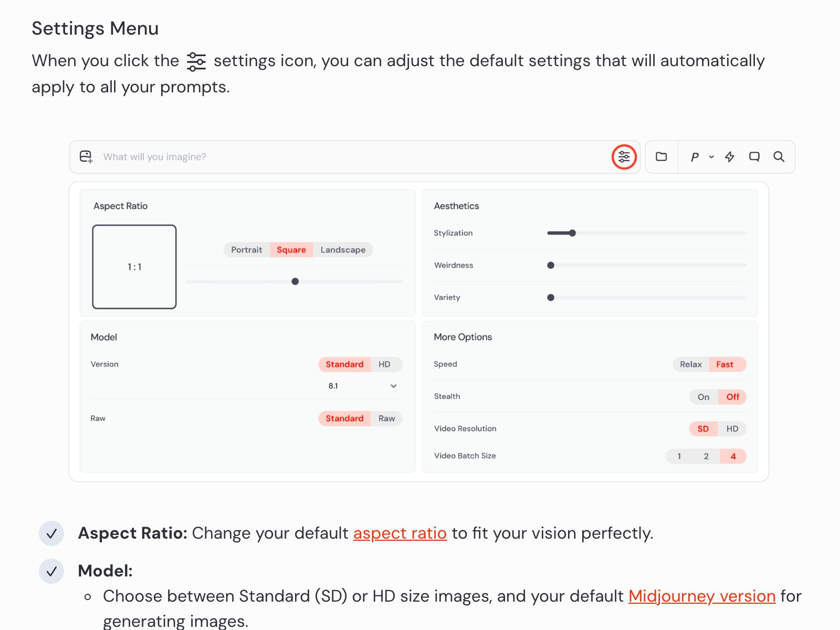
Task: Click the Weirdness slider handle
Action: coord(551,265)
